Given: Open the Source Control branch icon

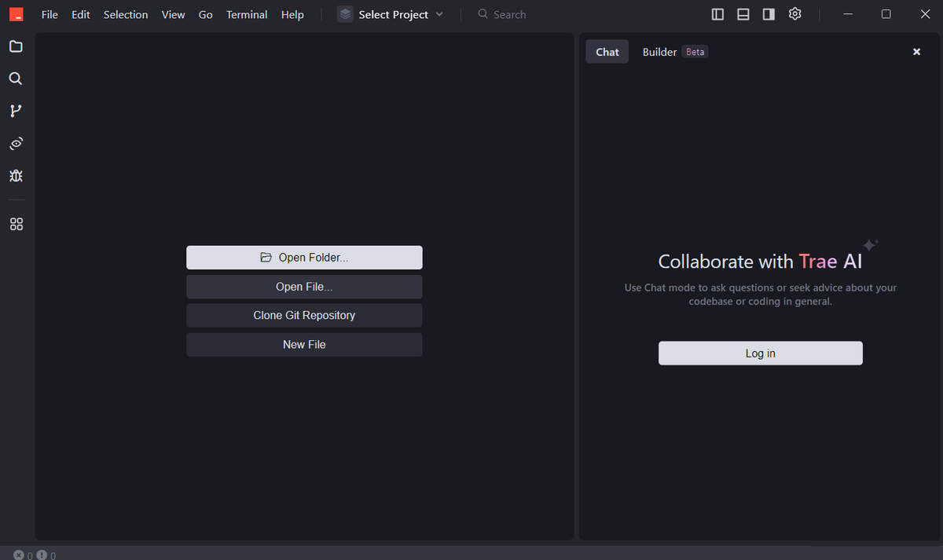Looking at the screenshot, I should tap(16, 111).
